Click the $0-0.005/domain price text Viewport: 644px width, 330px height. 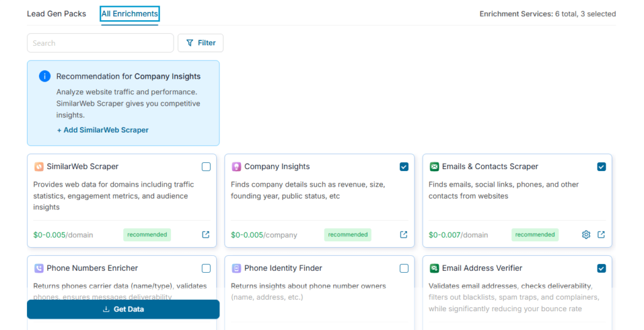click(64, 235)
